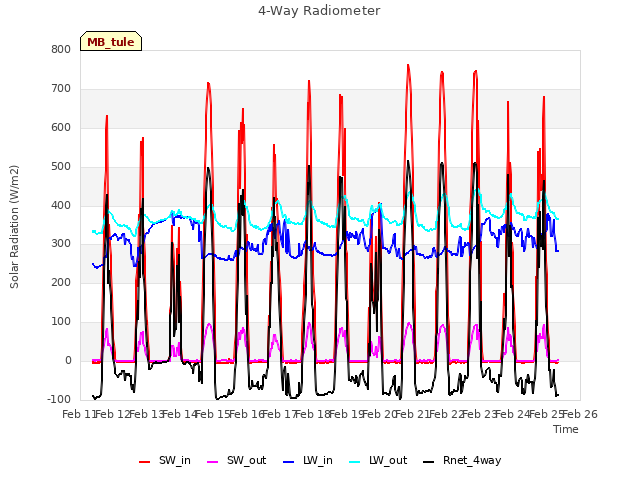Click the 300 y-axis tick label
Image resolution: width=640 pixels, height=480 pixels.
click(x=61, y=244)
